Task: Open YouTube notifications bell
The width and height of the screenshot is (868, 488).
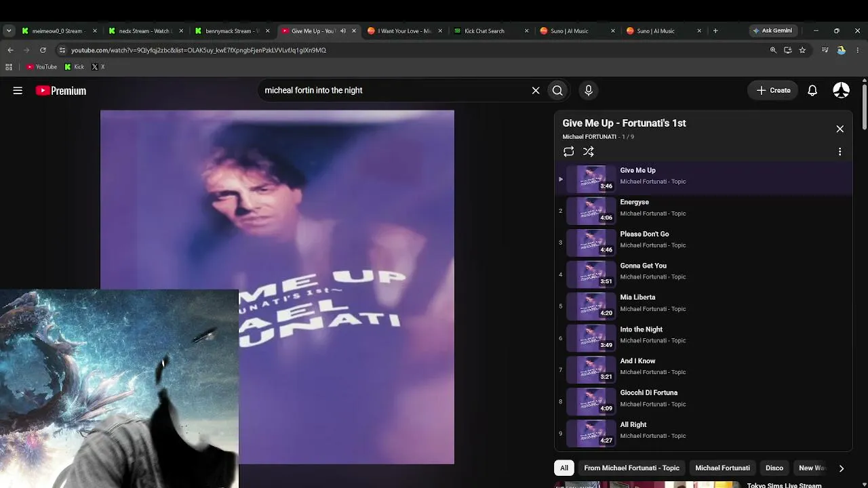Action: click(812, 90)
